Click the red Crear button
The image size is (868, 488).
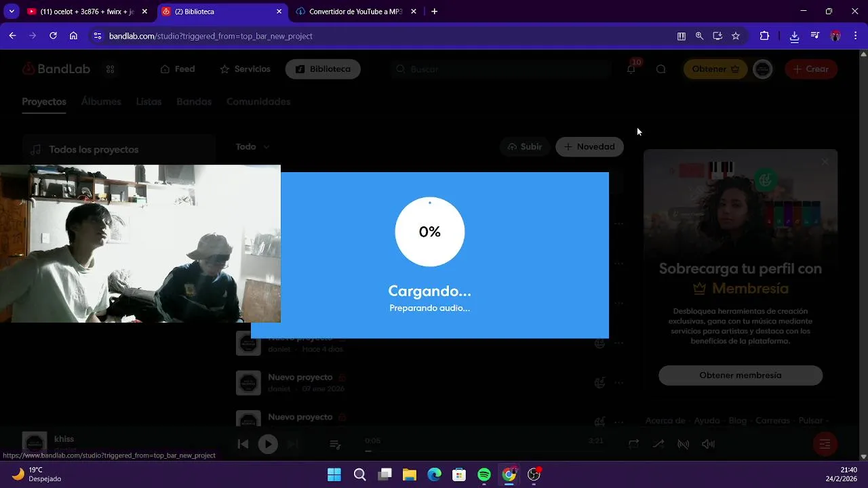pos(811,69)
